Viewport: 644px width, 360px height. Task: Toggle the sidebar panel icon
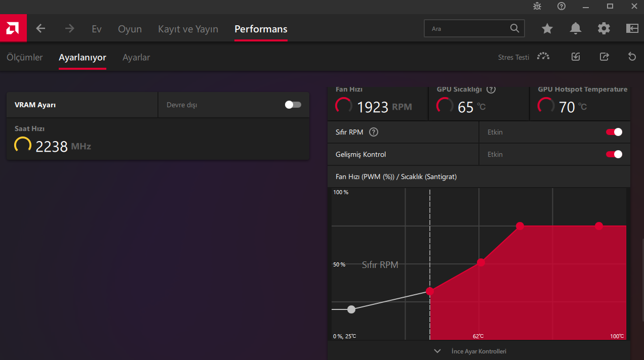pyautogui.click(x=632, y=29)
